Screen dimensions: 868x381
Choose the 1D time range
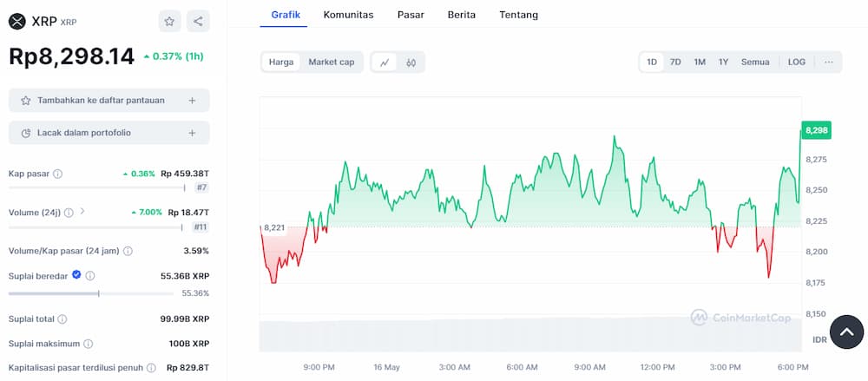[x=652, y=62]
